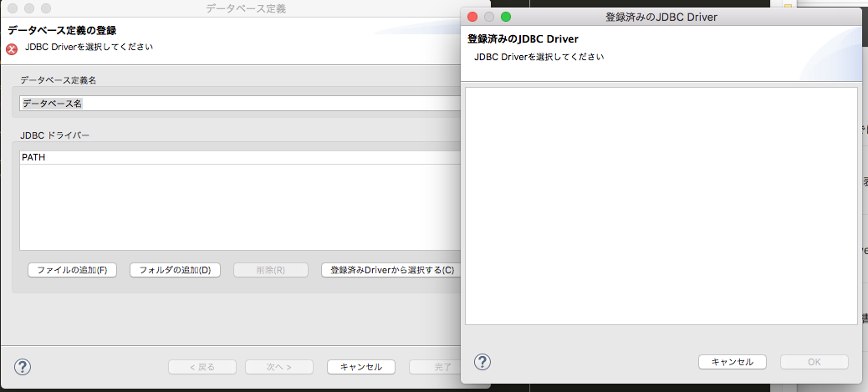Click green zoom button on 登録済みのJDBC Driver window
This screenshot has height=392, width=868.
point(506,17)
